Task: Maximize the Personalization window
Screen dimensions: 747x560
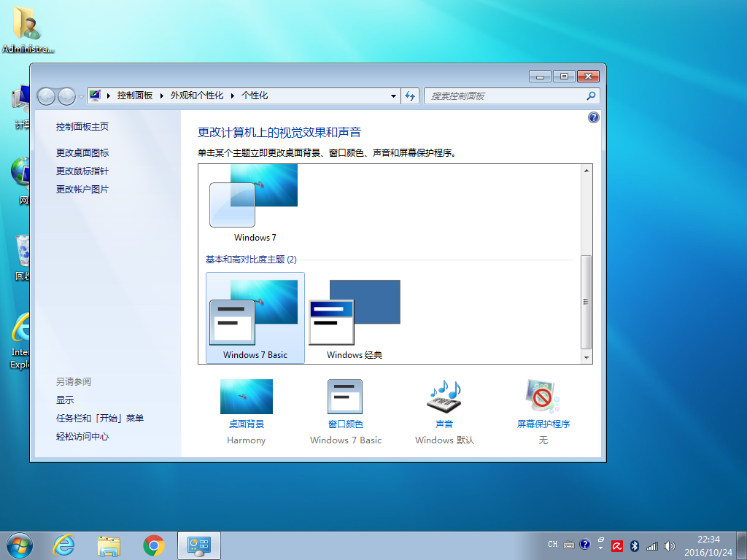Action: [564, 76]
